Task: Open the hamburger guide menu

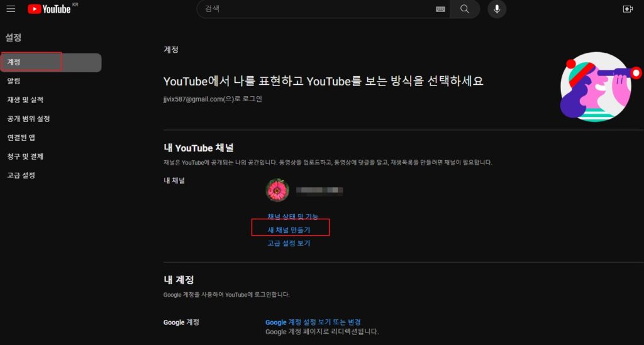Action: click(11, 9)
